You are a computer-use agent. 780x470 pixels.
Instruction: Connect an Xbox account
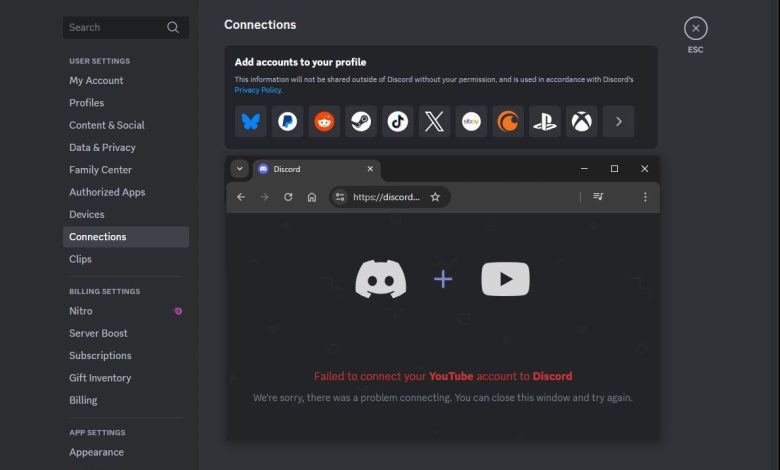[582, 121]
